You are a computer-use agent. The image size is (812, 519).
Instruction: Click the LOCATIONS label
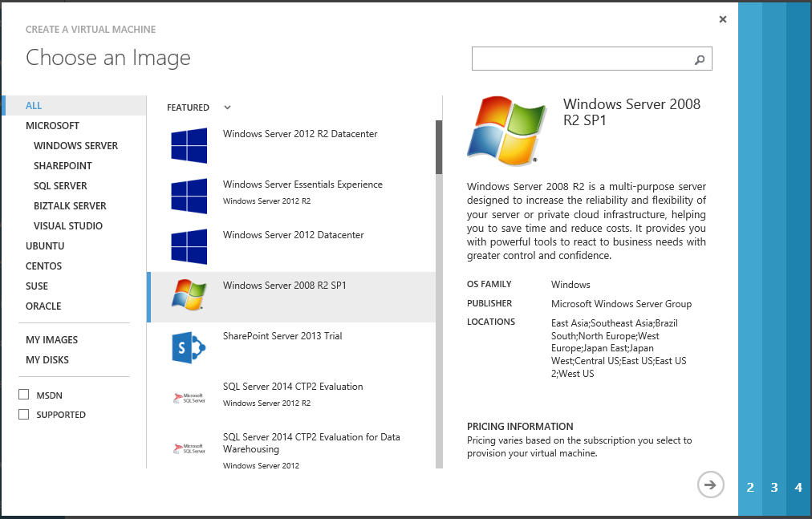490,322
